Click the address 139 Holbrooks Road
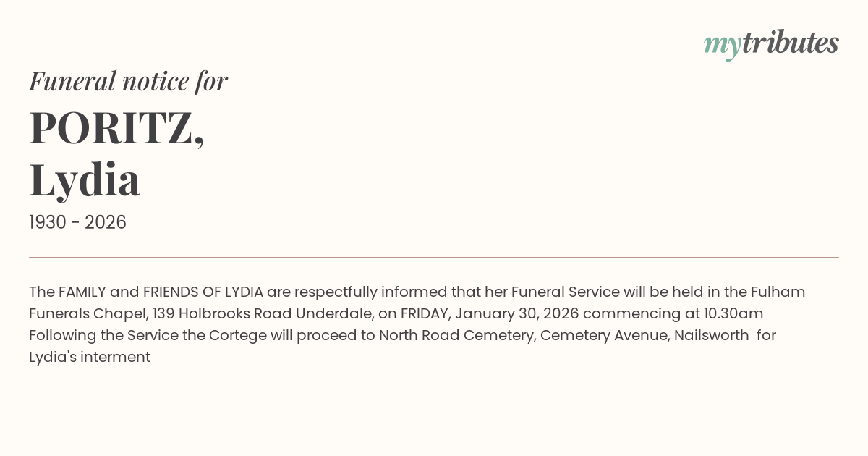Image resolution: width=868 pixels, height=456 pixels. 228,313
